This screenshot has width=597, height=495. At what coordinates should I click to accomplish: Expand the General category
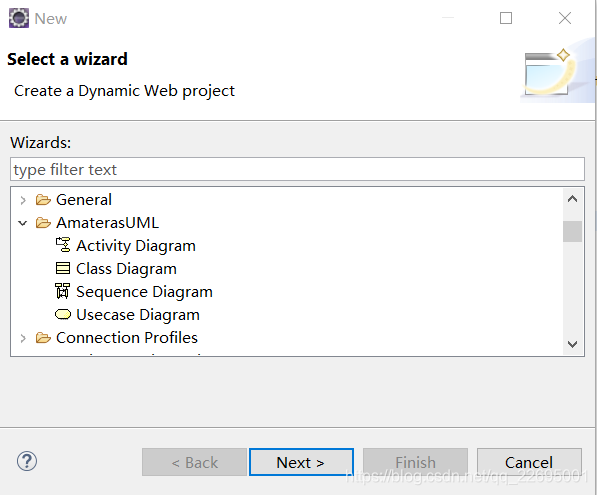pyautogui.click(x=23, y=200)
